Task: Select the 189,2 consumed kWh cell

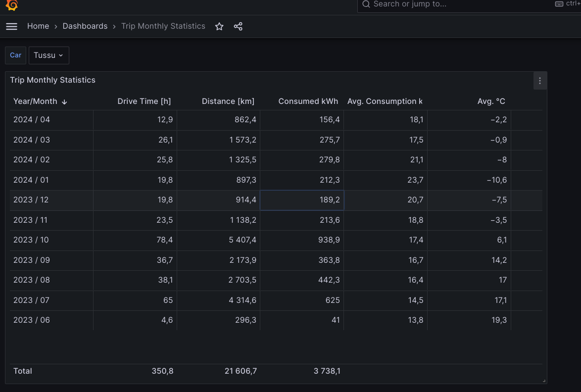Action: pos(302,200)
